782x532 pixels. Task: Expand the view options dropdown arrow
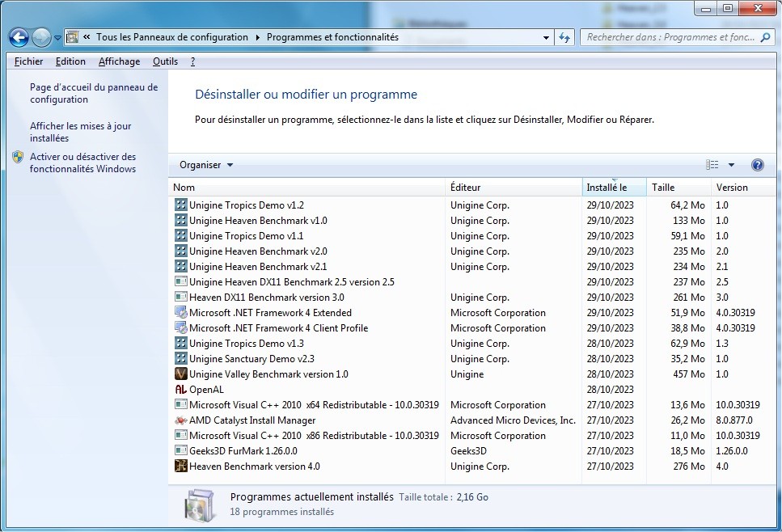[731, 165]
